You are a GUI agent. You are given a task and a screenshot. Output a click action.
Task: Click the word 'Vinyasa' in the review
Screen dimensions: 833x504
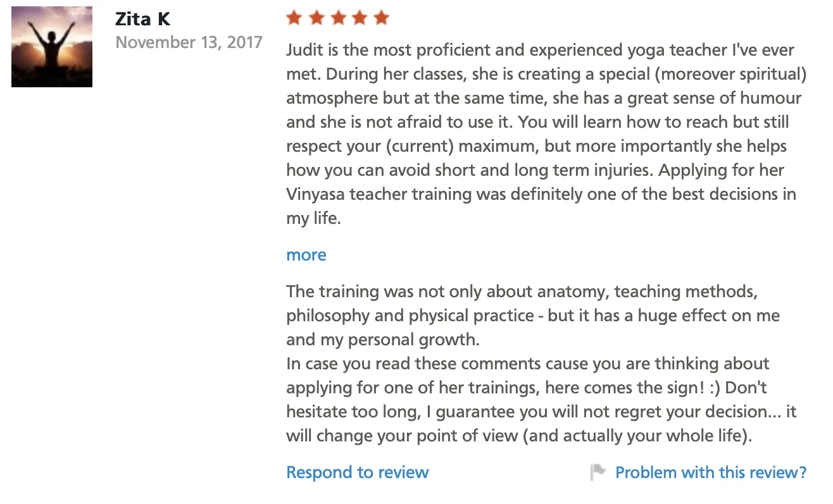pos(314,194)
